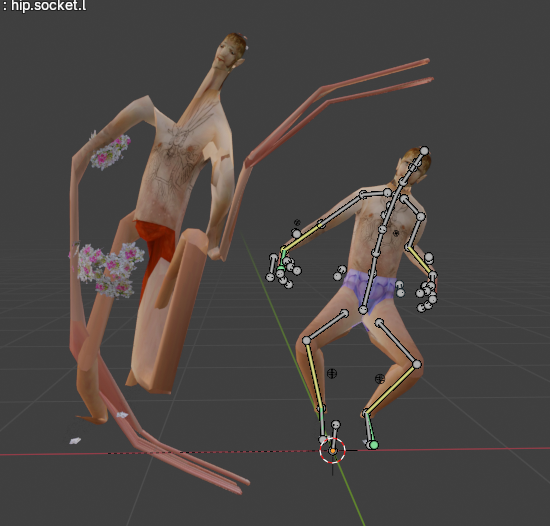Select the yellow forearm bone on the outstretched arm
The width and height of the screenshot is (550, 526).
(x=302, y=237)
